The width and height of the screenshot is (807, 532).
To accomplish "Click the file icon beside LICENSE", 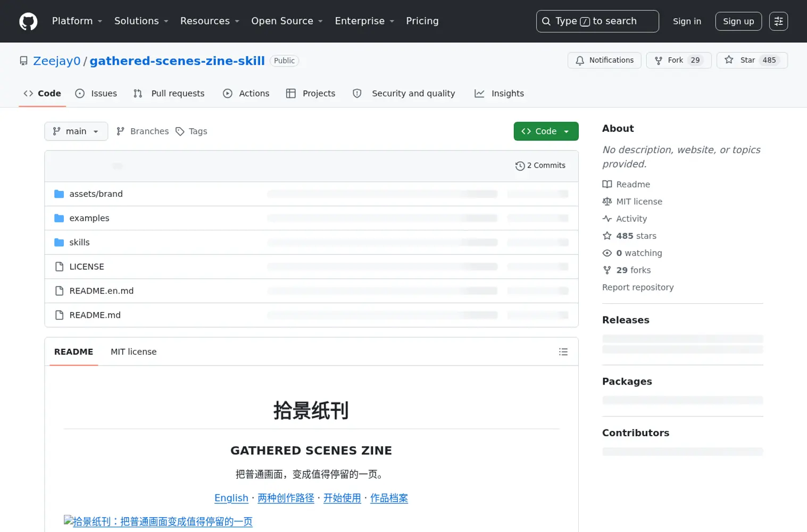I will pos(59,267).
